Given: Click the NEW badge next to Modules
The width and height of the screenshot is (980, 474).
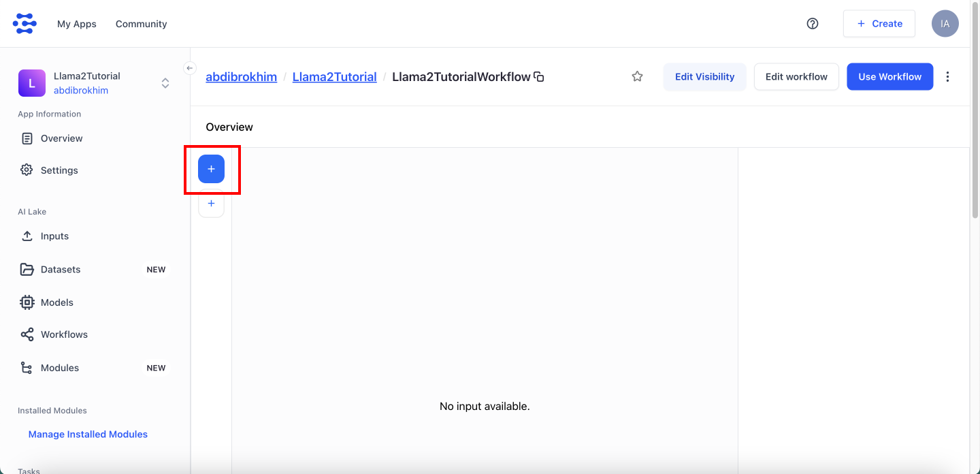Looking at the screenshot, I should tap(157, 368).
